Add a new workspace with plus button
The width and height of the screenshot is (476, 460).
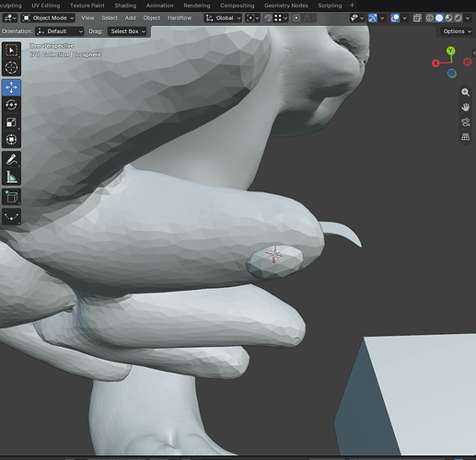coord(352,6)
